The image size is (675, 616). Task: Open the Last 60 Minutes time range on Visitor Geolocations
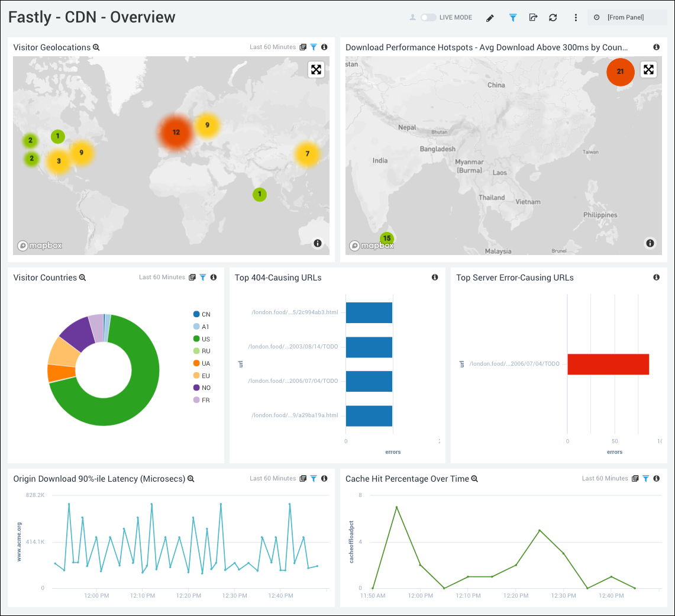(x=273, y=47)
